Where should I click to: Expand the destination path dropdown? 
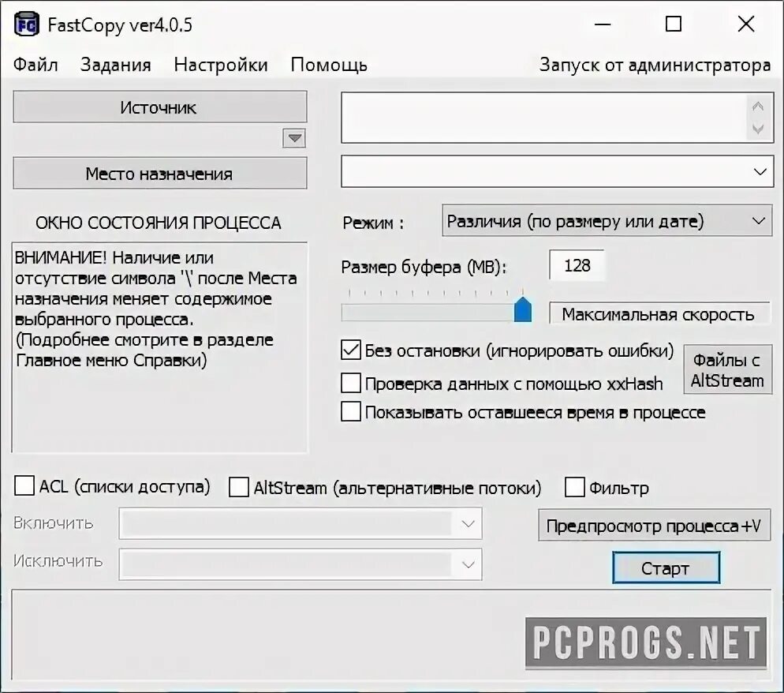click(760, 171)
